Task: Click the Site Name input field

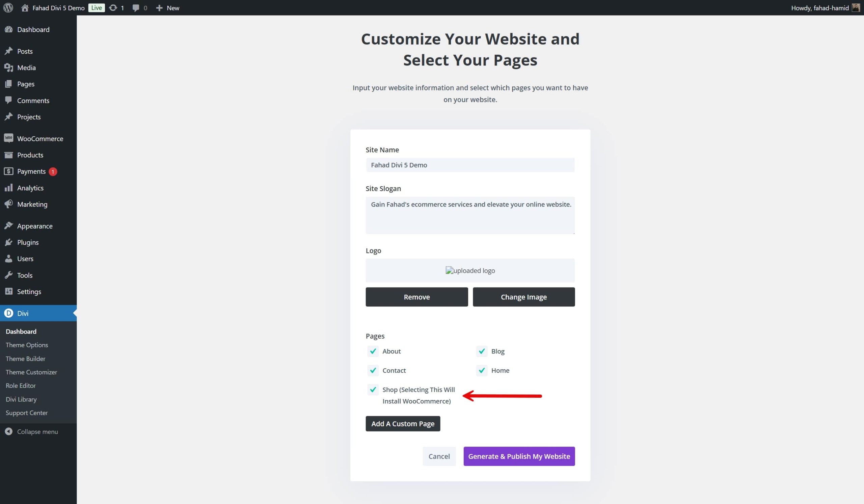Action: pyautogui.click(x=470, y=165)
